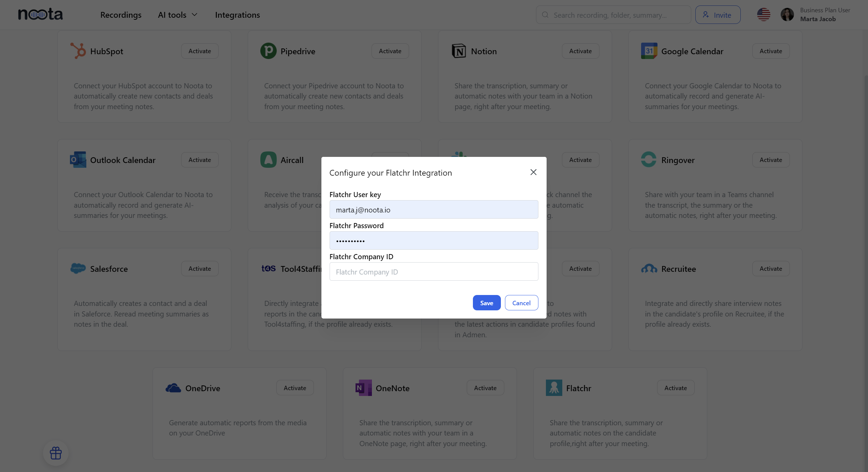Cancel the Flatchr configuration
Screen dimensions: 868x472
(x=521, y=303)
